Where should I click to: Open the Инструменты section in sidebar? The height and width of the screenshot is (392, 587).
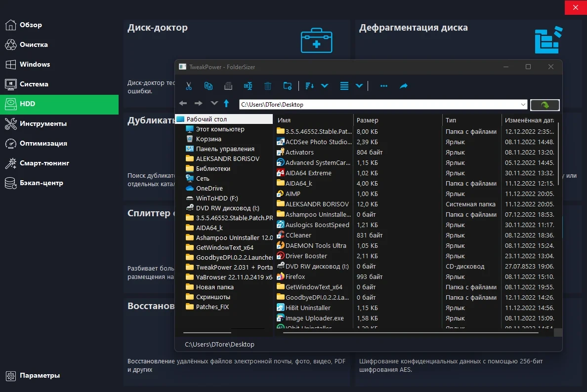59,124
